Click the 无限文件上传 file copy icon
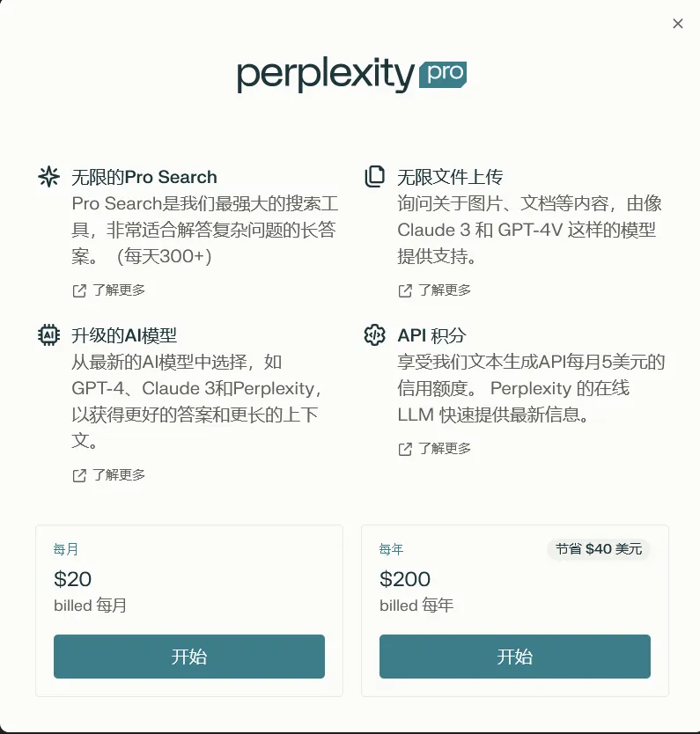Viewport: 700px width, 734px height. click(x=375, y=177)
